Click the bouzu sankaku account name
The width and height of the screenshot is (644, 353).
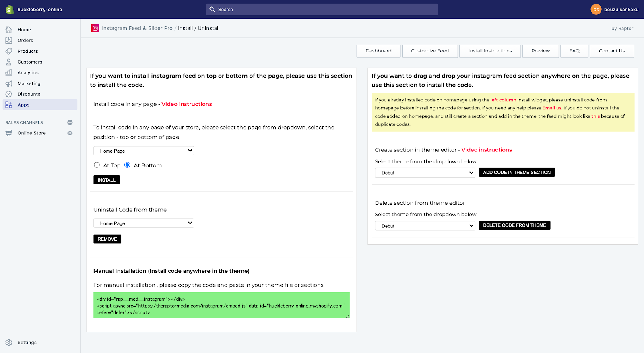[x=621, y=9]
